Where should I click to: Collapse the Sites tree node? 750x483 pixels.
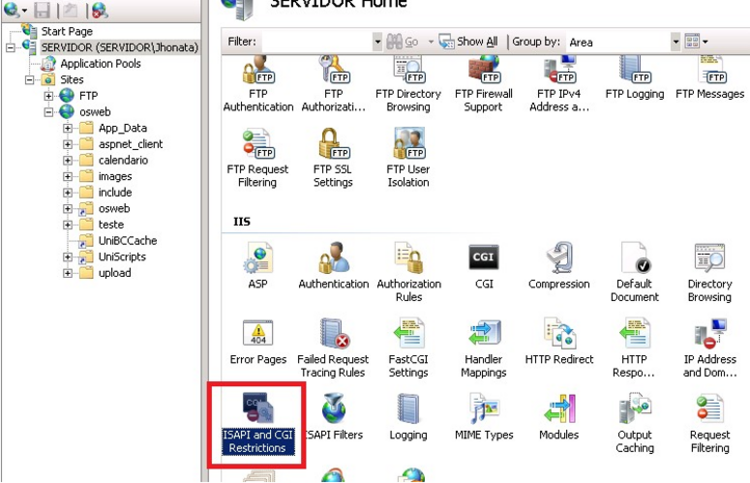29,79
